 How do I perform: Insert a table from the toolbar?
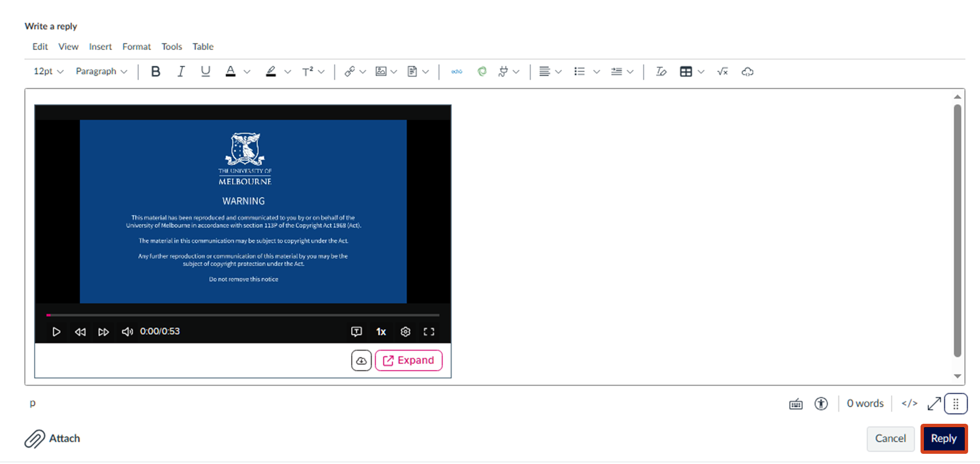tap(686, 71)
